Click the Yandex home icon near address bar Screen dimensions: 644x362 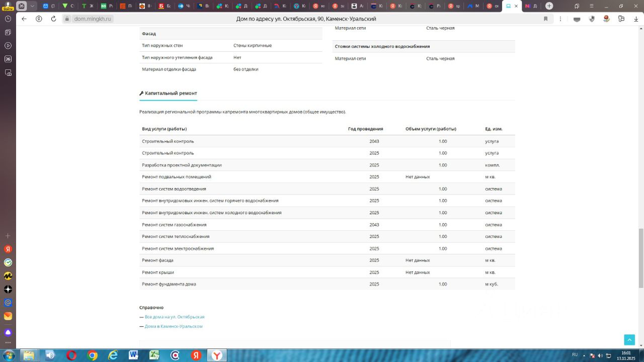[39, 19]
